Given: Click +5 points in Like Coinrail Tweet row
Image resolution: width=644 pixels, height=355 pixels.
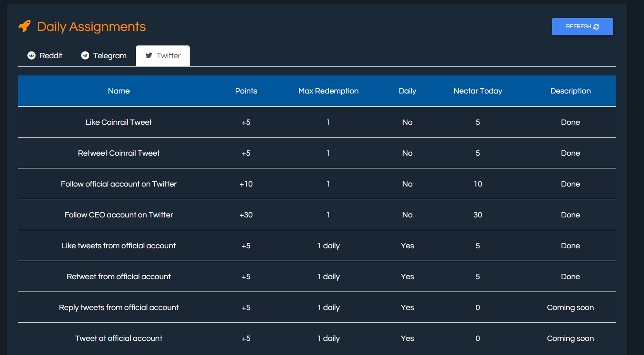Looking at the screenshot, I should [x=246, y=122].
